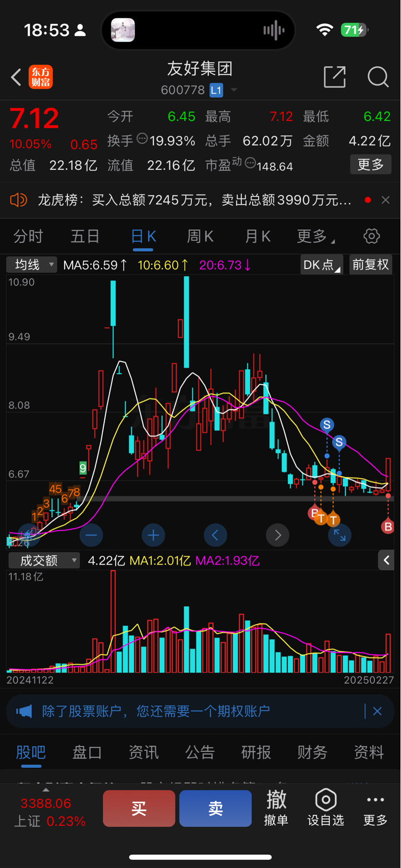Tap the green 9 sequence marker
This screenshot has height=868, width=401.
click(83, 468)
